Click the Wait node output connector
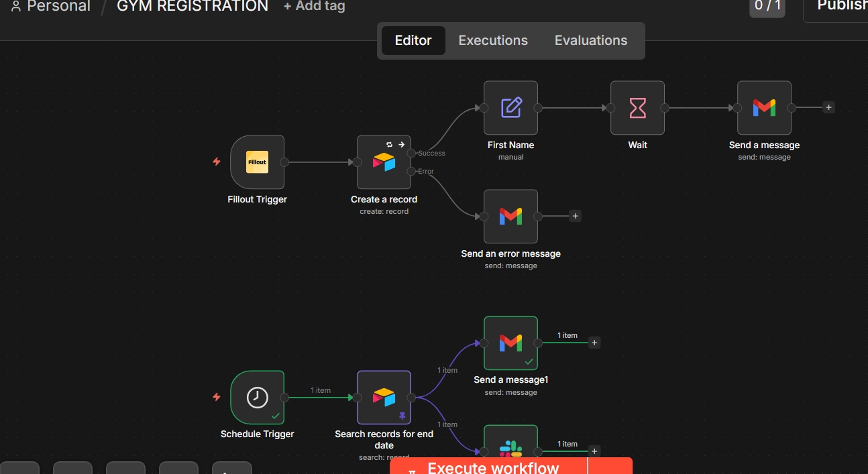This screenshot has height=474, width=868. [x=665, y=108]
